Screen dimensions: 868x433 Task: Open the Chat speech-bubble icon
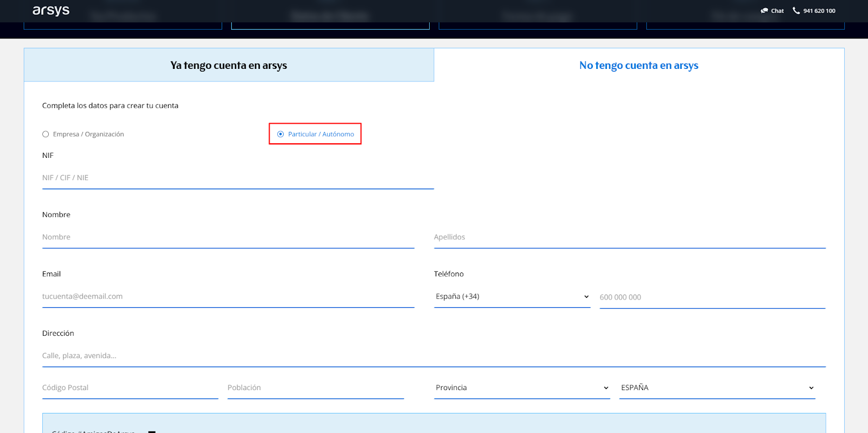coord(764,11)
